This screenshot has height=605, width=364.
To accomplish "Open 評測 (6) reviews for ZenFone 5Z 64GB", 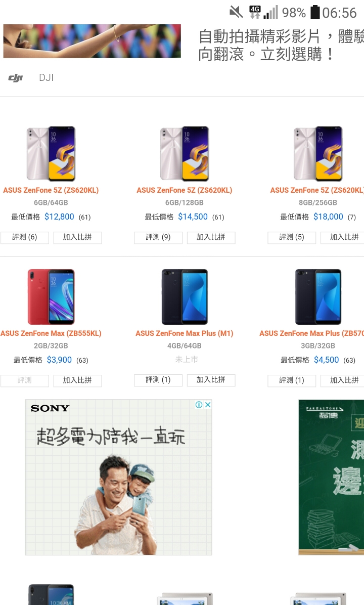I will pos(25,237).
